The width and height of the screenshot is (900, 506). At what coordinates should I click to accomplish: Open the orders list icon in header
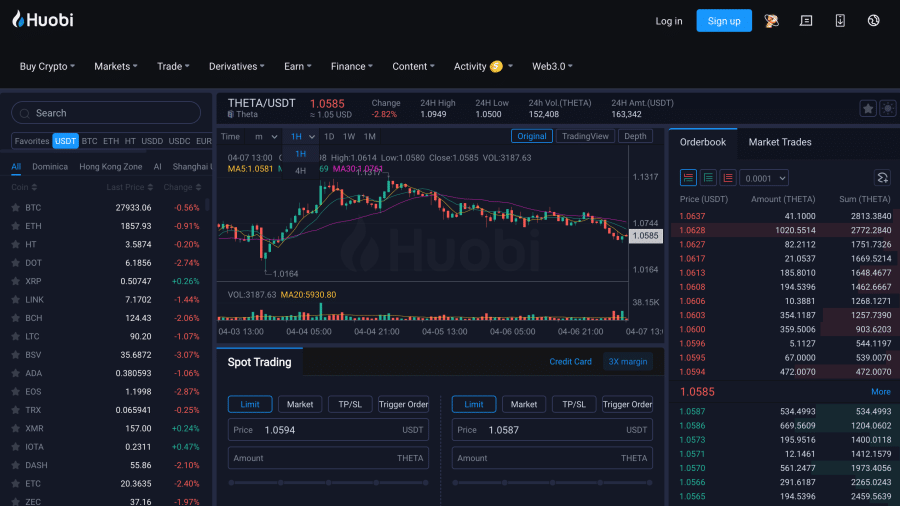tap(806, 21)
